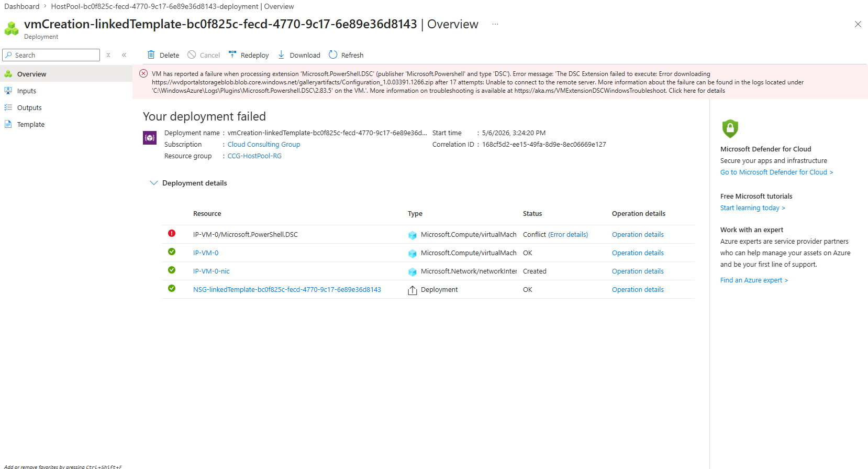Collapse the Deployment details section
This screenshot has width=868, height=469.
[x=154, y=183]
